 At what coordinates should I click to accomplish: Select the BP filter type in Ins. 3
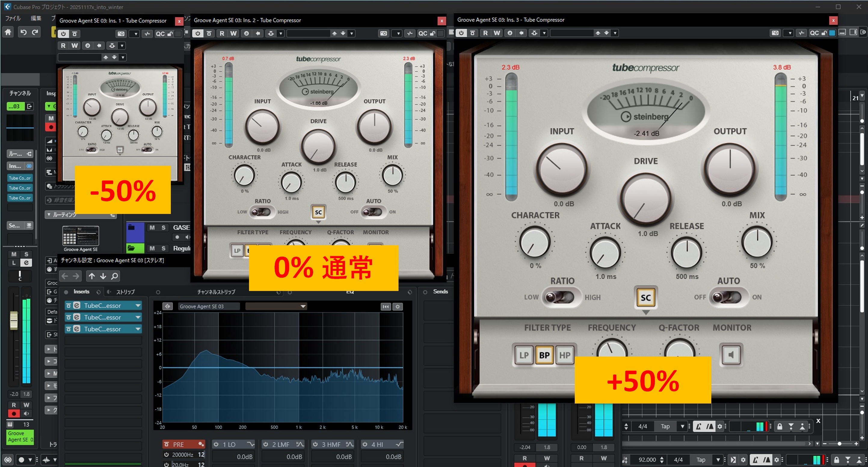pyautogui.click(x=544, y=355)
